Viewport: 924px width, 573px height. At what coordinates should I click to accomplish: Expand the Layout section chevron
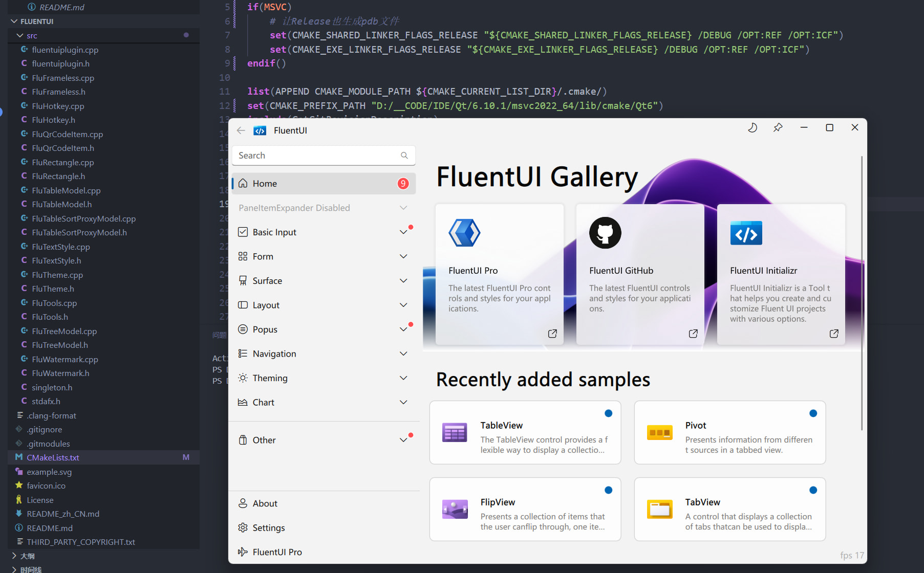click(403, 305)
